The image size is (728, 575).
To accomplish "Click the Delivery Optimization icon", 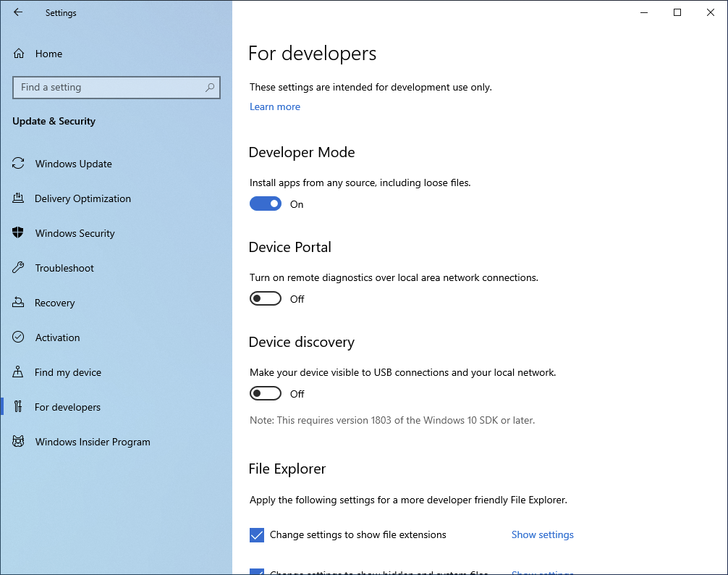I will tap(19, 198).
